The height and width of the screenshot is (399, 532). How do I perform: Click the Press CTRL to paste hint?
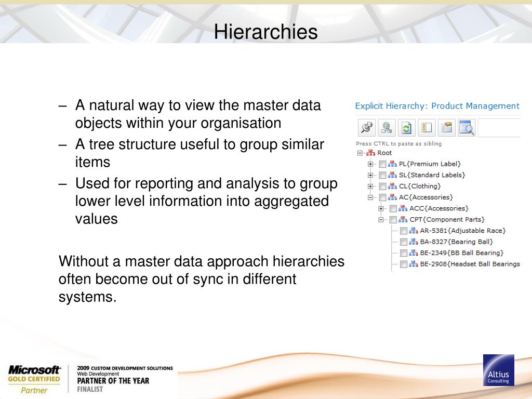(398, 144)
